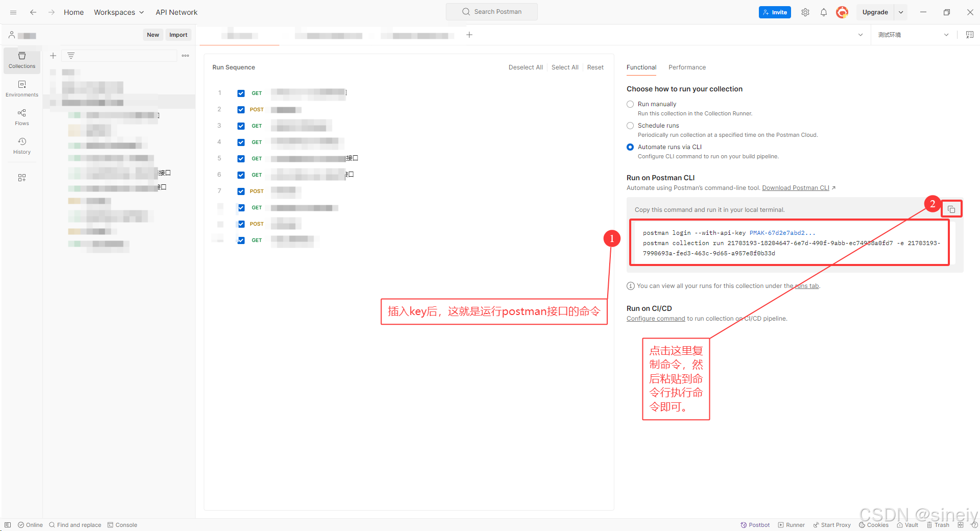Uncheck request 7 POST in run sequence
The image size is (980, 531).
(241, 191)
